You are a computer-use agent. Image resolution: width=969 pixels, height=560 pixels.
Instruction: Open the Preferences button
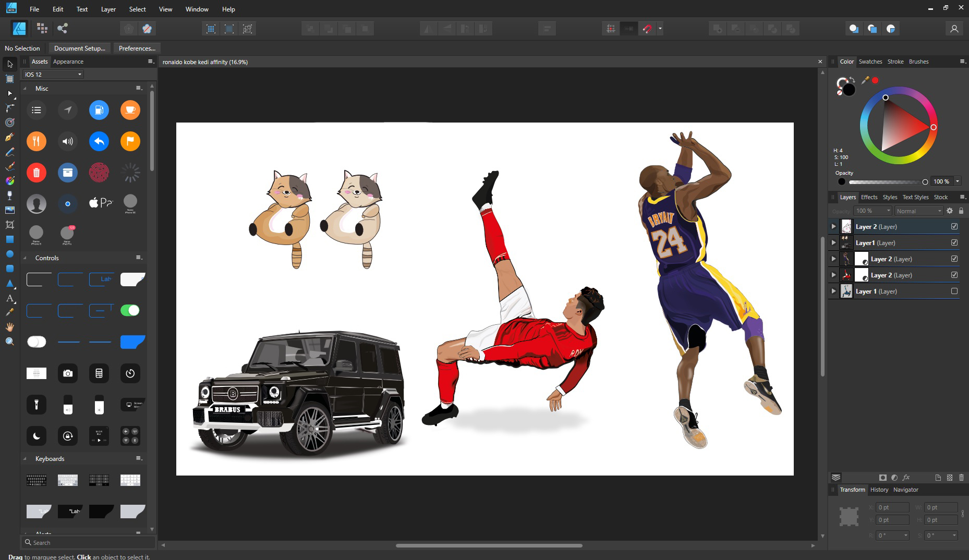click(137, 48)
